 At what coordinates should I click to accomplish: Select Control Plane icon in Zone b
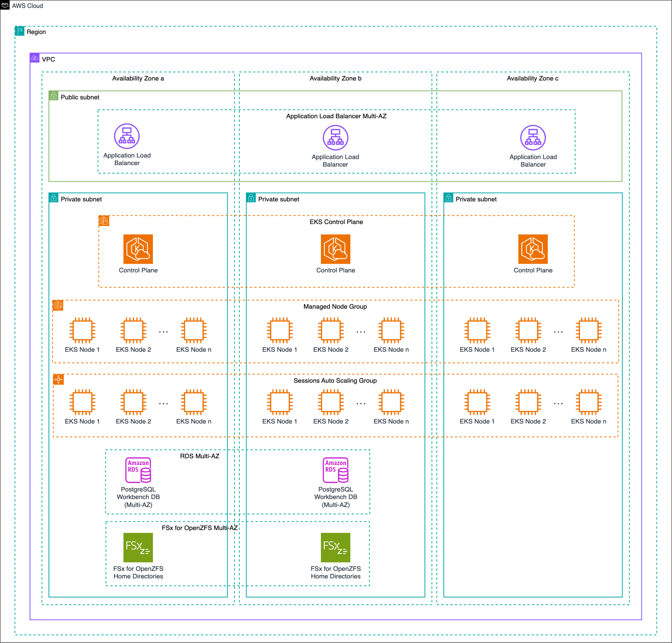pyautogui.click(x=336, y=249)
